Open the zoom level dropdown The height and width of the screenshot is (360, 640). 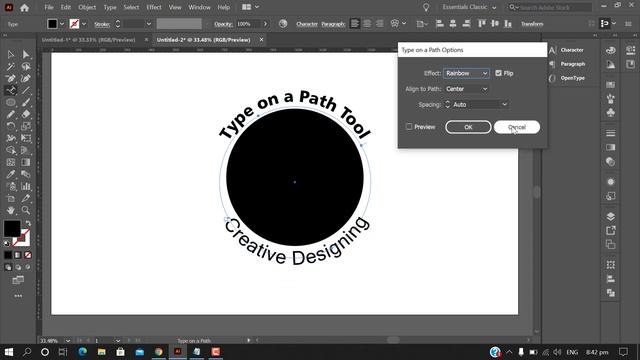click(x=68, y=340)
